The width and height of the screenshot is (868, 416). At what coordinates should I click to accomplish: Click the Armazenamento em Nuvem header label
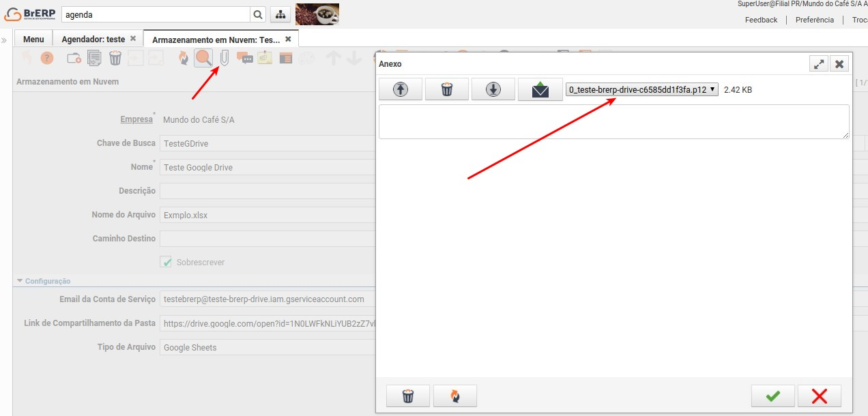coord(68,82)
